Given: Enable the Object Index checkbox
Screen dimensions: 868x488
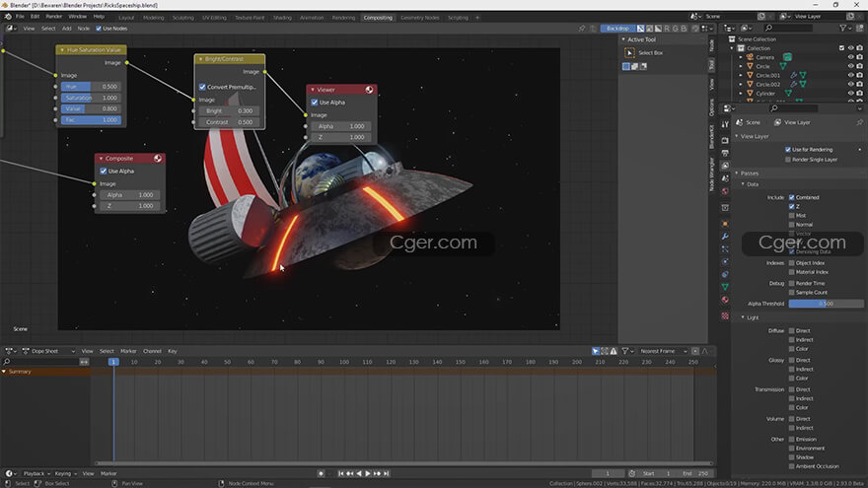Looking at the screenshot, I should click(x=792, y=263).
